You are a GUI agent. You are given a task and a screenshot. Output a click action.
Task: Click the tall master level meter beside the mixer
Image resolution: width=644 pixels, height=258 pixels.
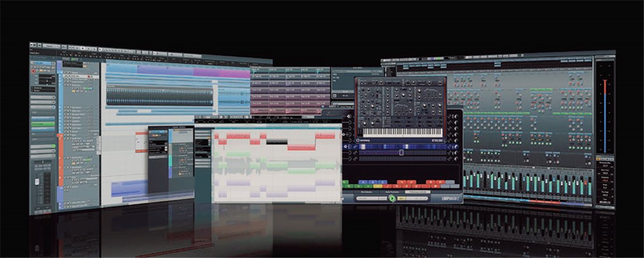(x=604, y=116)
